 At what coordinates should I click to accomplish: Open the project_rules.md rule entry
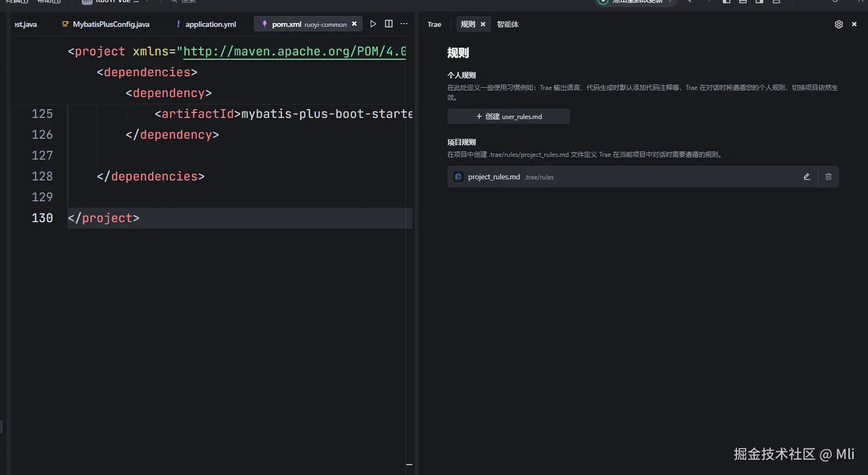click(x=632, y=177)
